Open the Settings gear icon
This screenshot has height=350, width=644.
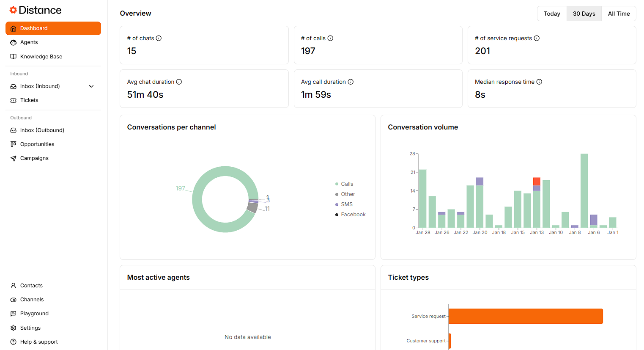(x=14, y=328)
